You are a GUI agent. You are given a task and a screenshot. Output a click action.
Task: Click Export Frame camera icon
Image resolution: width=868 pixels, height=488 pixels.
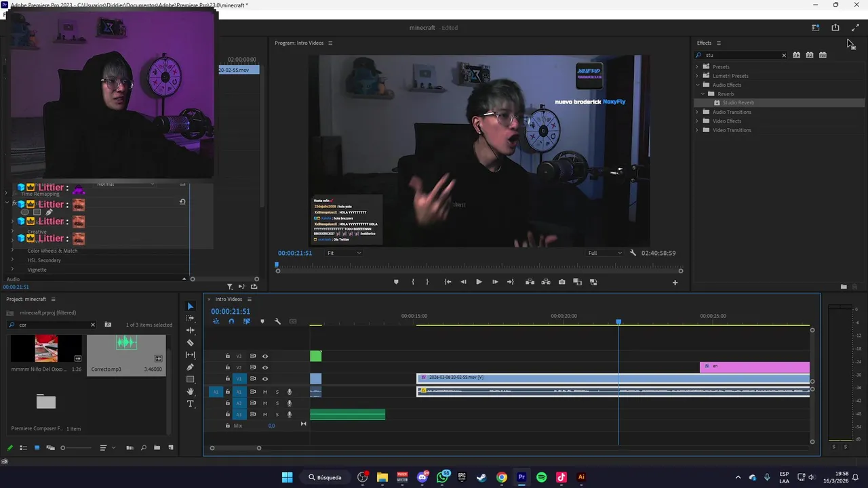click(x=561, y=282)
